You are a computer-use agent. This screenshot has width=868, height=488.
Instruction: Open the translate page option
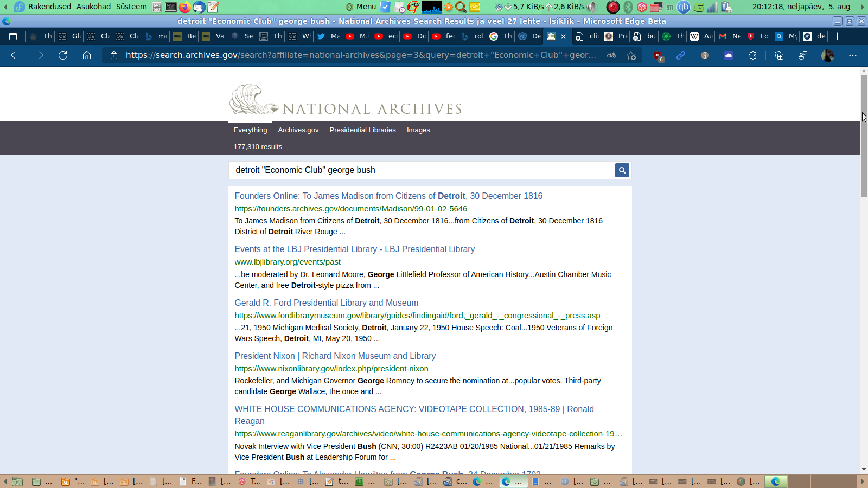611,55
